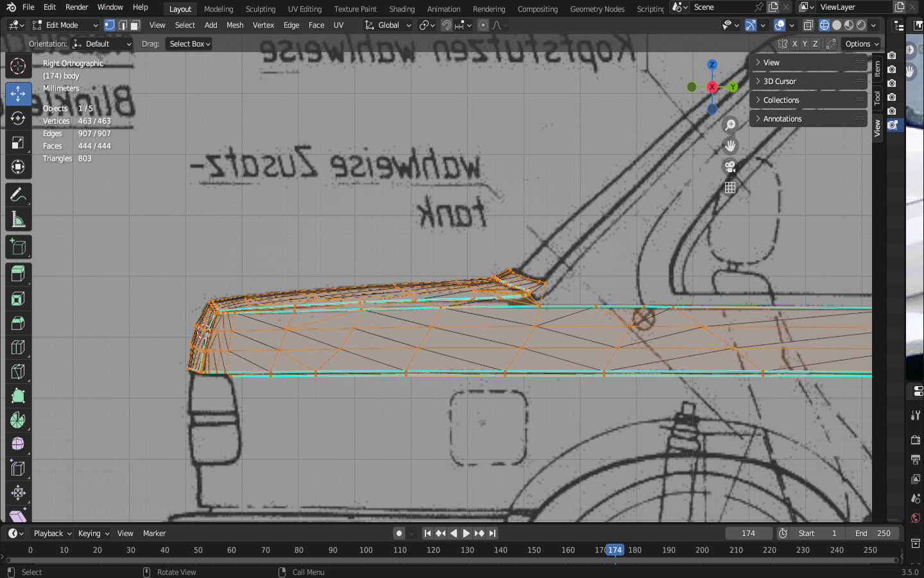Select the Transform tool
The width and height of the screenshot is (924, 578).
pyautogui.click(x=18, y=167)
